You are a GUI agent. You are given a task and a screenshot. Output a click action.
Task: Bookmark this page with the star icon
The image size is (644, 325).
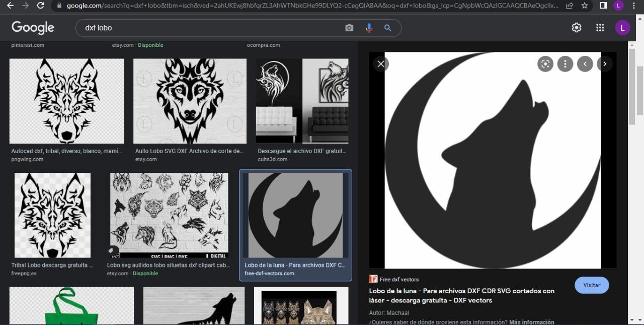tap(584, 6)
